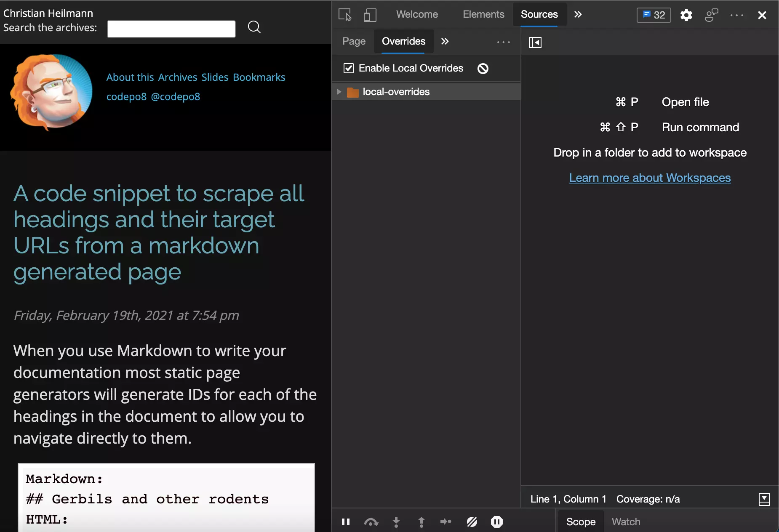Click the search archives text field
Image resolution: width=779 pixels, height=532 pixels.
point(171,29)
